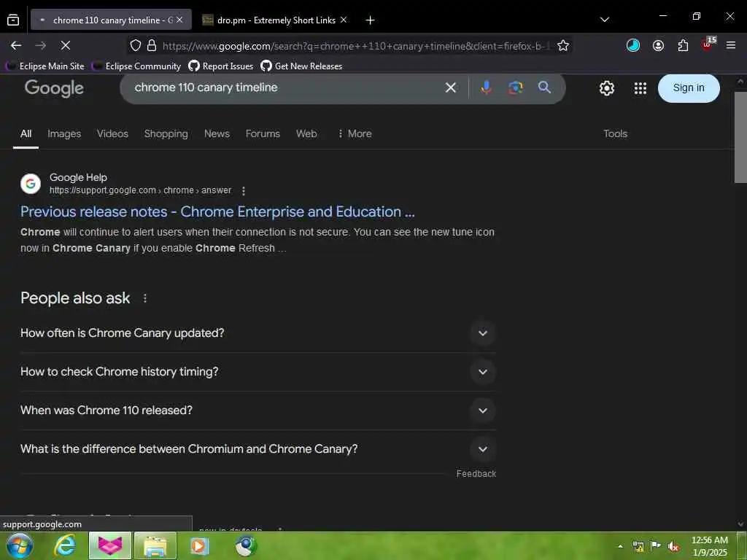Open the clock showing 12:56 AM
Screen dimensions: 747x560
click(709, 546)
